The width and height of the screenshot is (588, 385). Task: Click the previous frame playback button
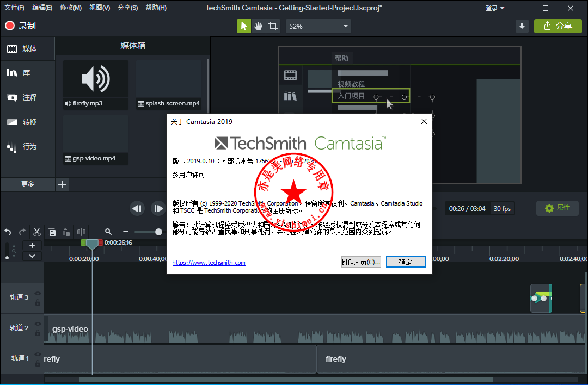click(x=137, y=209)
